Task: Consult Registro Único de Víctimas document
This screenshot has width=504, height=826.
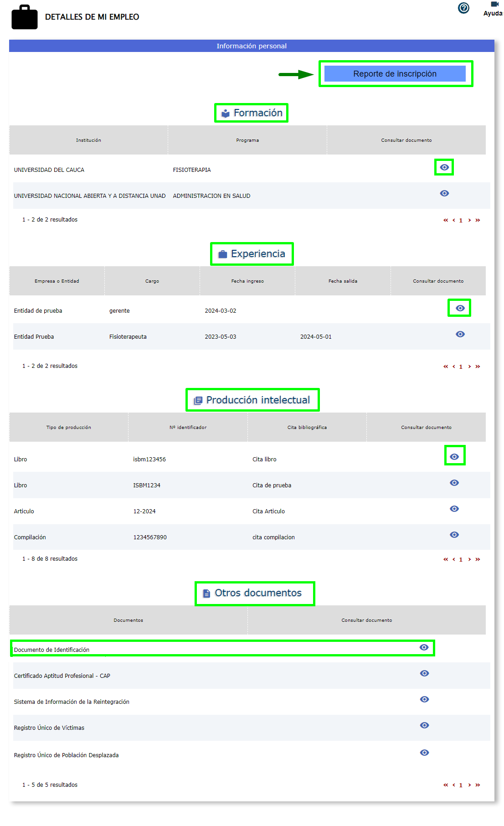Action: [x=424, y=726]
